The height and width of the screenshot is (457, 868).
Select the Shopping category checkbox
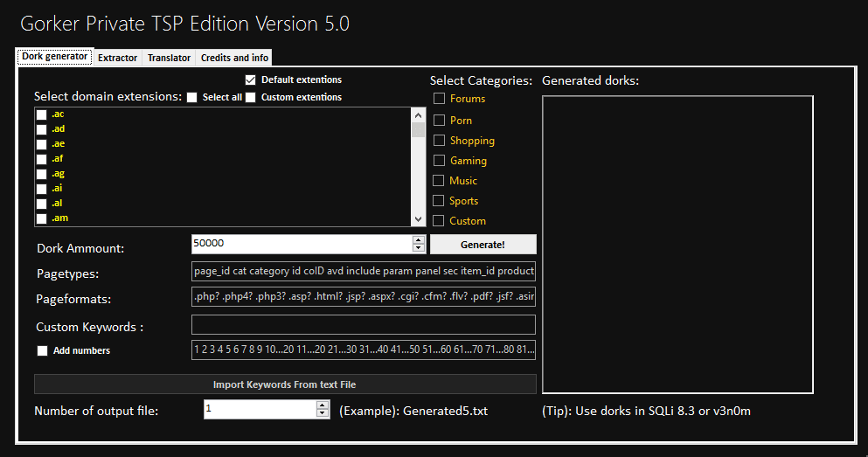click(x=439, y=140)
